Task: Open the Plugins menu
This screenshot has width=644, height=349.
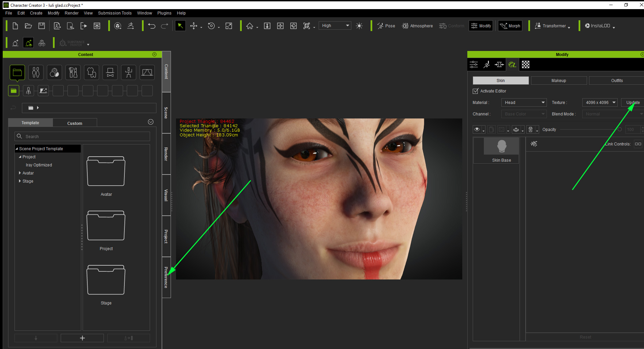Action: (x=164, y=13)
